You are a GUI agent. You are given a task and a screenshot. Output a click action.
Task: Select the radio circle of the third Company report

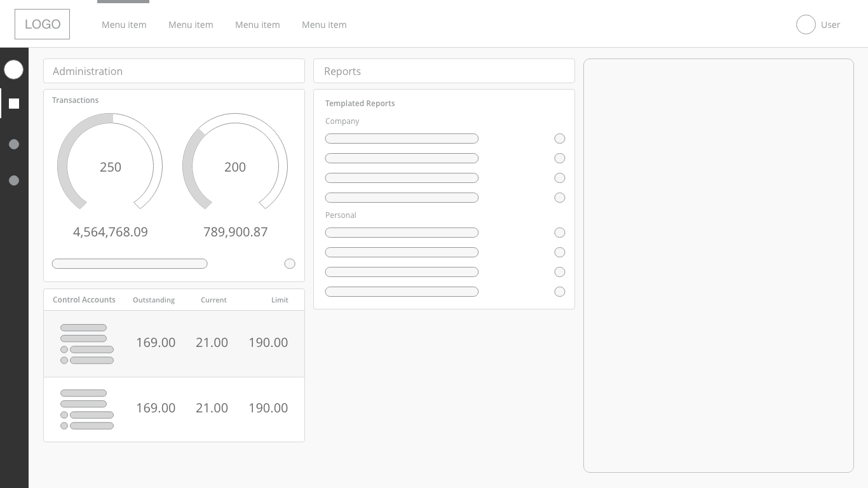pos(560,178)
